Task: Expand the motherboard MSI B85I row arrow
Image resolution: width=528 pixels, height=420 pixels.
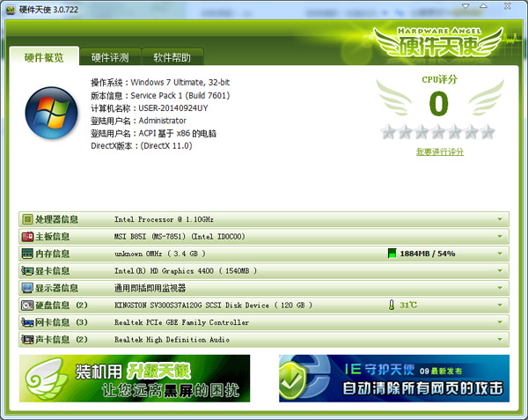Action: pos(500,237)
